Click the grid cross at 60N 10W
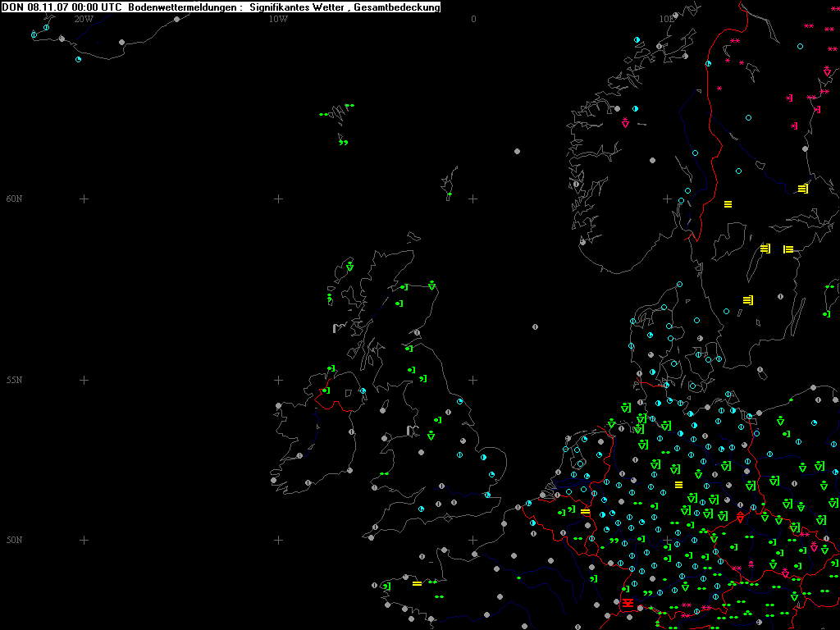The height and width of the screenshot is (630, 840). 278,199
